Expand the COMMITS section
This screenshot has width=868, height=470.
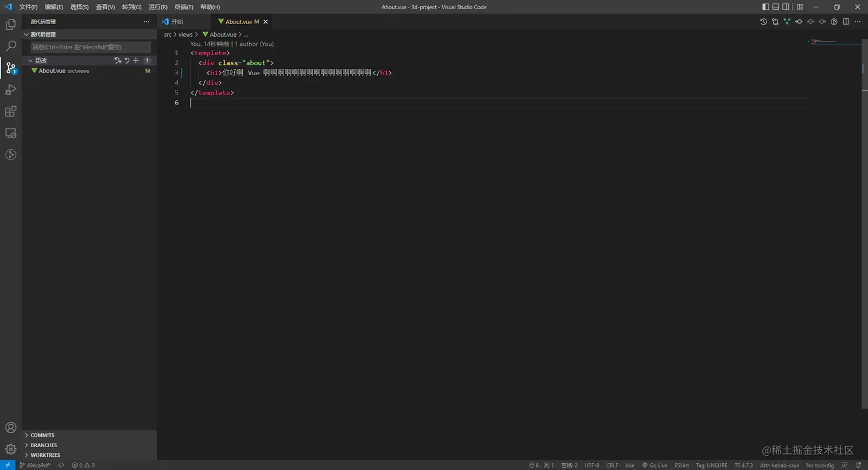(90, 435)
